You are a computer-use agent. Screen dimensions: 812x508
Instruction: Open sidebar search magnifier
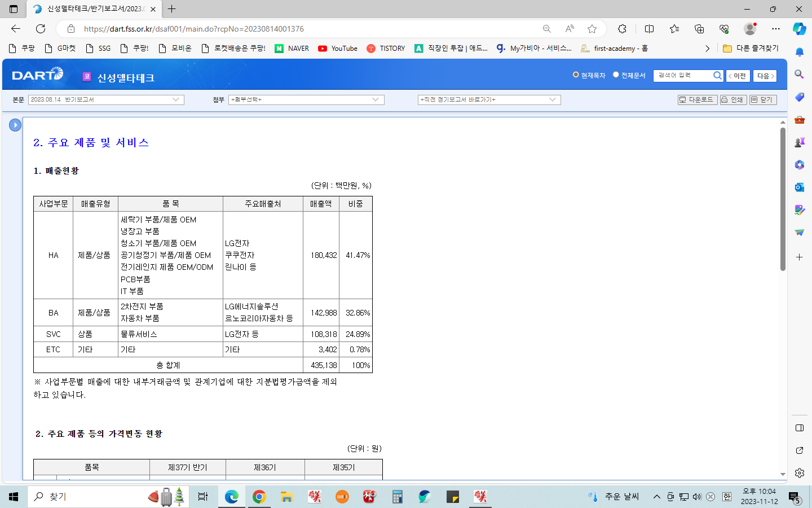[x=799, y=74]
